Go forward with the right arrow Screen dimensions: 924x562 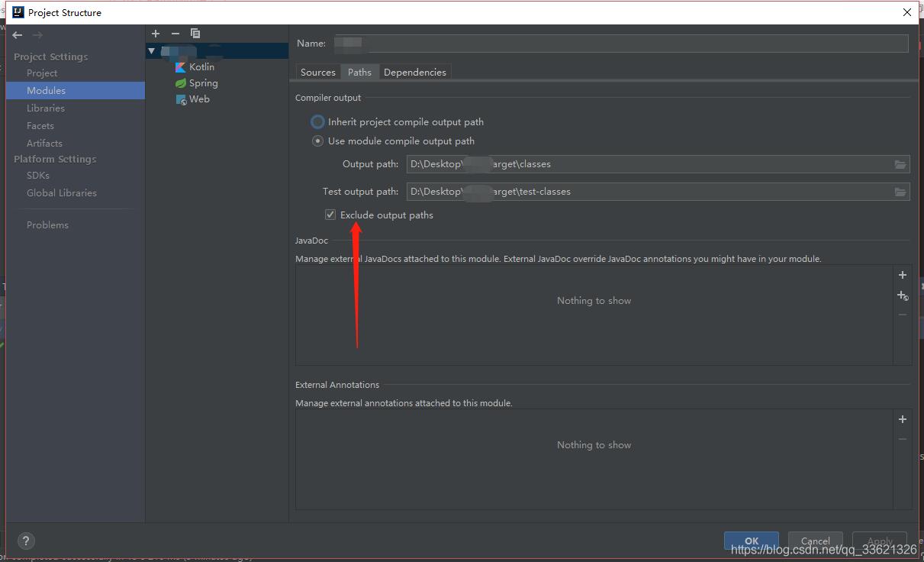pos(37,35)
